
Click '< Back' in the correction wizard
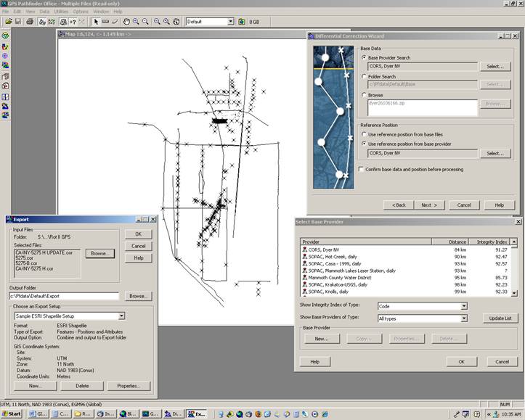coord(399,205)
